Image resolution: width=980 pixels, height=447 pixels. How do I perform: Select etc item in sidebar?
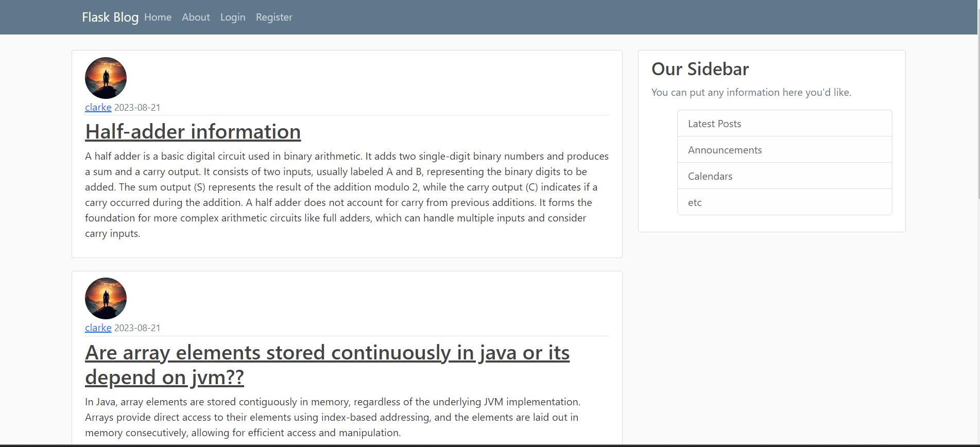[784, 202]
